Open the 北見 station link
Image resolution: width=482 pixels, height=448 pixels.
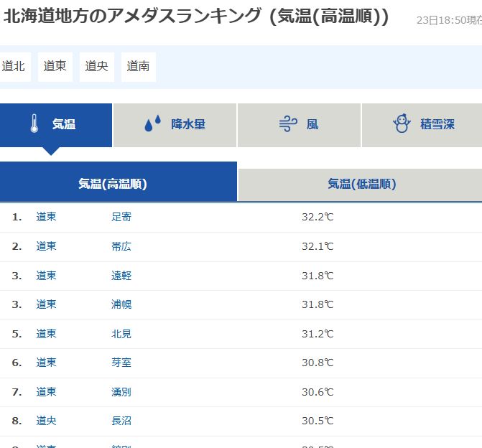tap(121, 334)
